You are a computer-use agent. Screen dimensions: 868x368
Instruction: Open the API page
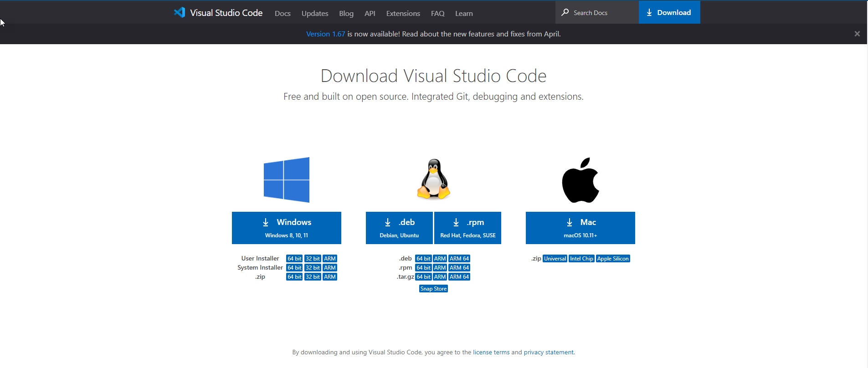(370, 13)
